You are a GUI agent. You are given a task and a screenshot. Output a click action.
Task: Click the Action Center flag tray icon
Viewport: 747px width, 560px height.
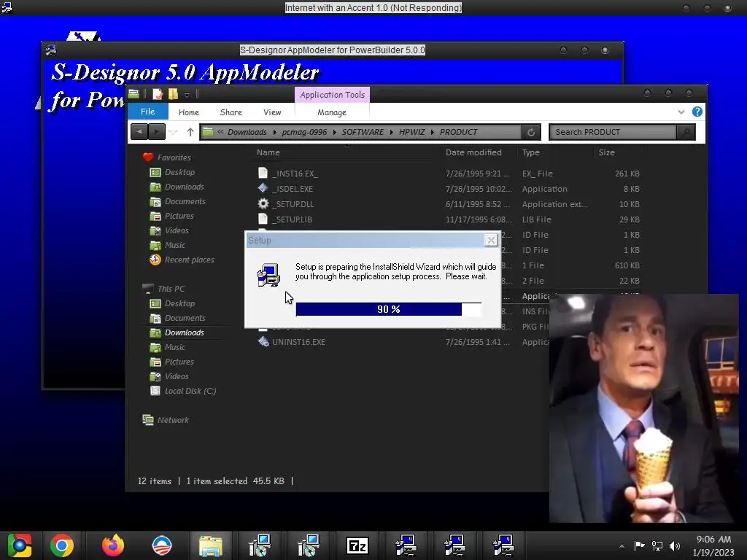point(639,545)
